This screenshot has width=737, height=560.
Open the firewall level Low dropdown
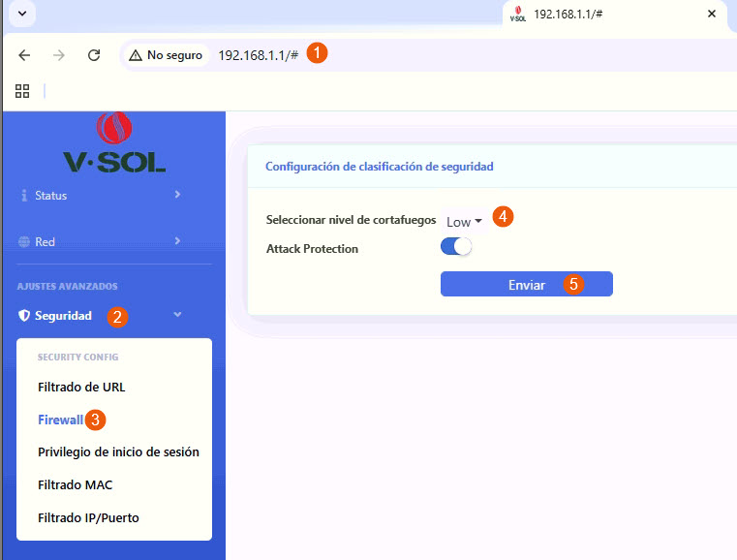[464, 222]
